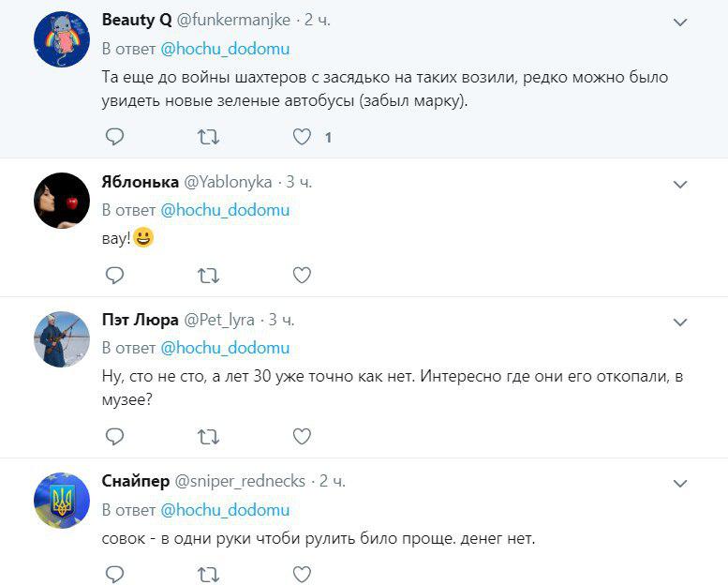Screen dimensions: 728x585
Task: Open more options for Beauty Q's tweet
Action: 681,22
